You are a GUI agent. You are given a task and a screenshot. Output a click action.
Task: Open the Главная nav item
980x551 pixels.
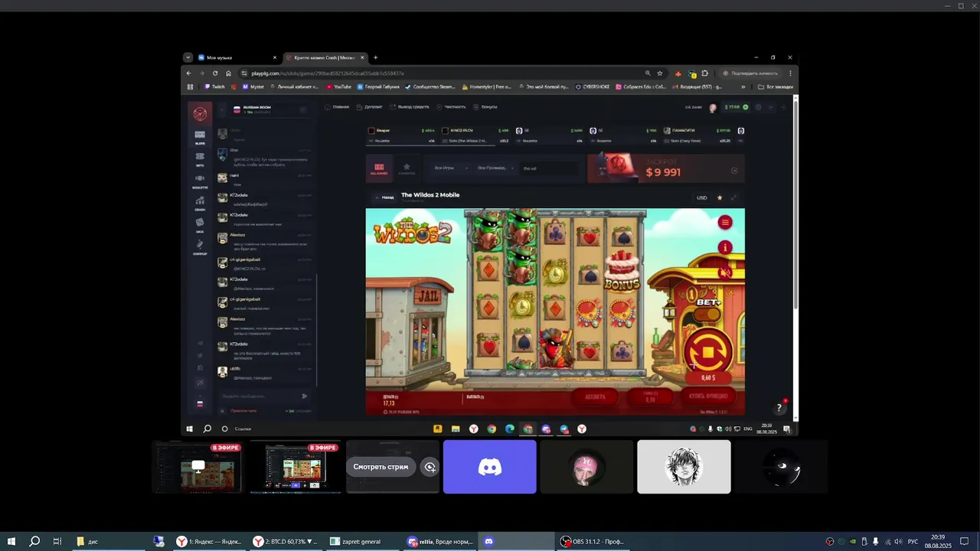[x=337, y=107]
